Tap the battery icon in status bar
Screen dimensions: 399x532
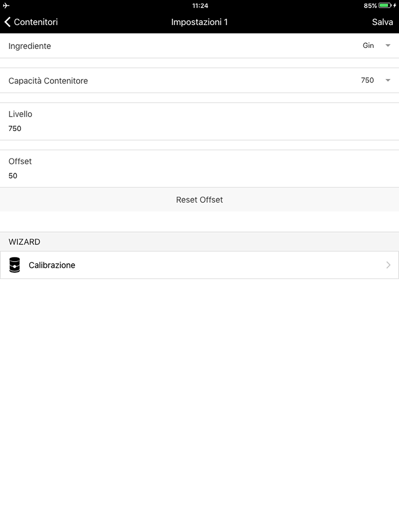[385, 6]
